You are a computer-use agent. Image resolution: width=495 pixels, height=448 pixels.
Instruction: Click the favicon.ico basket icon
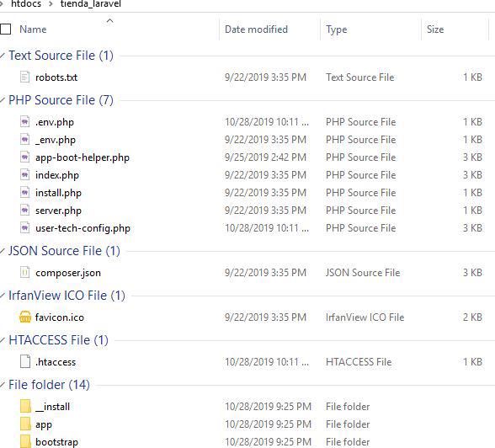coord(25,317)
